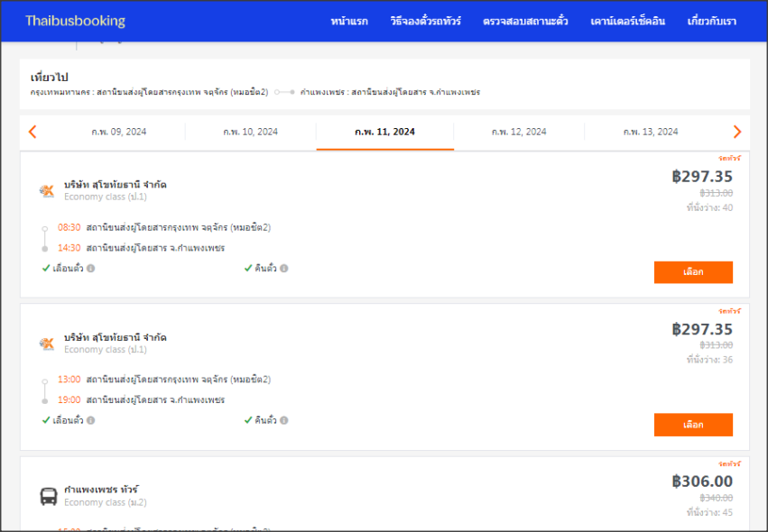
Task: Click the operator logo of the 13:00 trip
Action: 47,343
